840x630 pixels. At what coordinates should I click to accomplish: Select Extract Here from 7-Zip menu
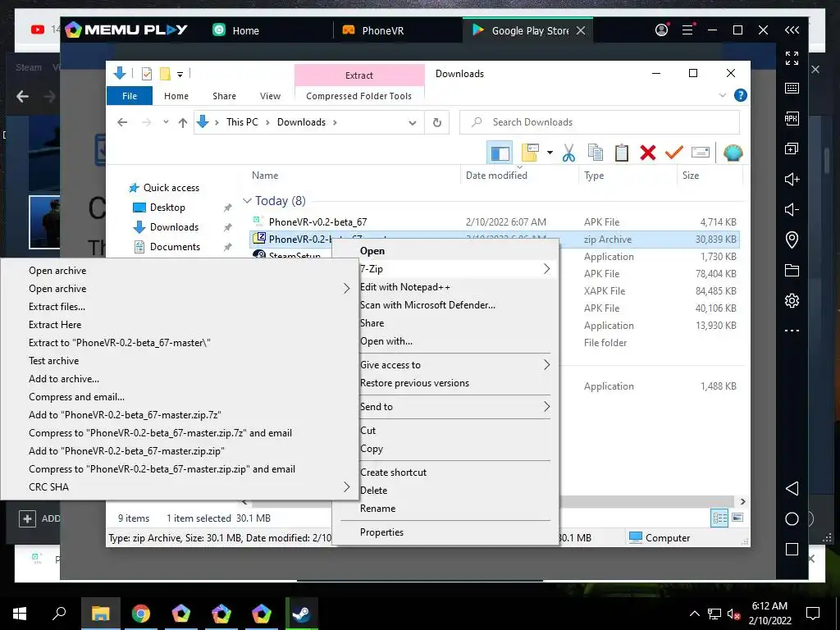click(x=55, y=325)
